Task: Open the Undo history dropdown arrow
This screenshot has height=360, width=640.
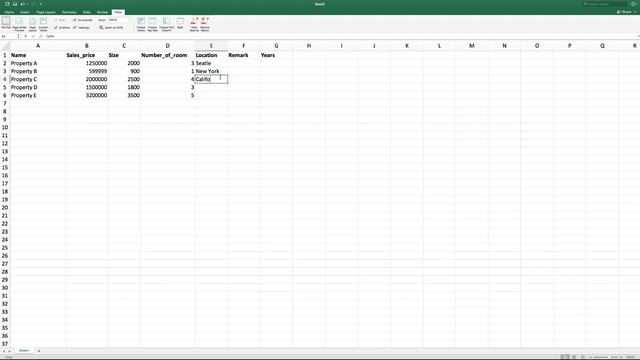Action: (x=27, y=4)
